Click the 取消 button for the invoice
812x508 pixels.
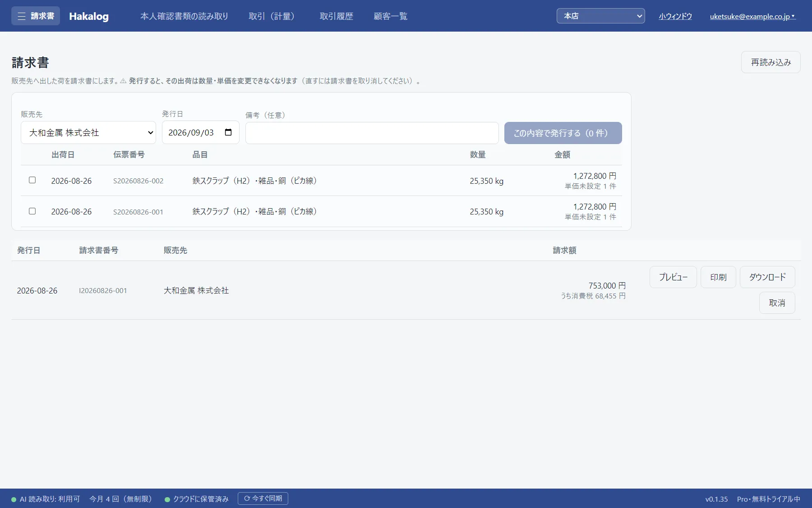pos(777,303)
